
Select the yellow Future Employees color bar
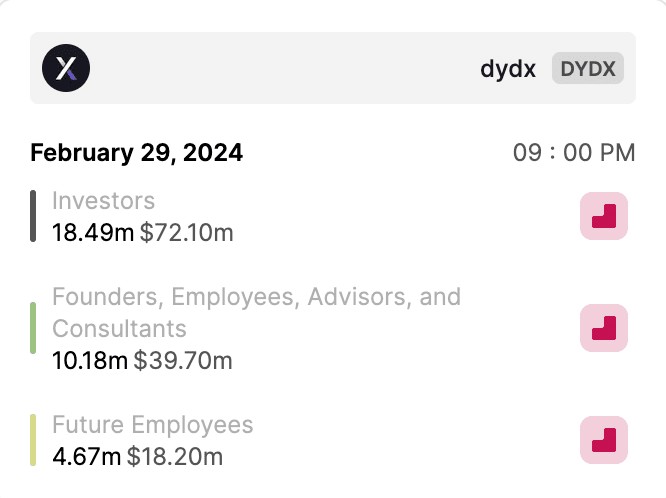(x=33, y=440)
